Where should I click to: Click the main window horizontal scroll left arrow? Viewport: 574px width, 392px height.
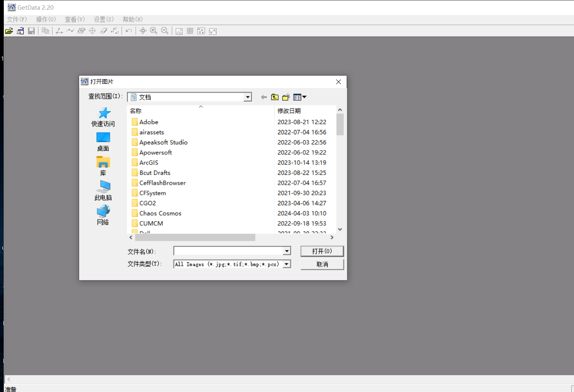(9, 379)
